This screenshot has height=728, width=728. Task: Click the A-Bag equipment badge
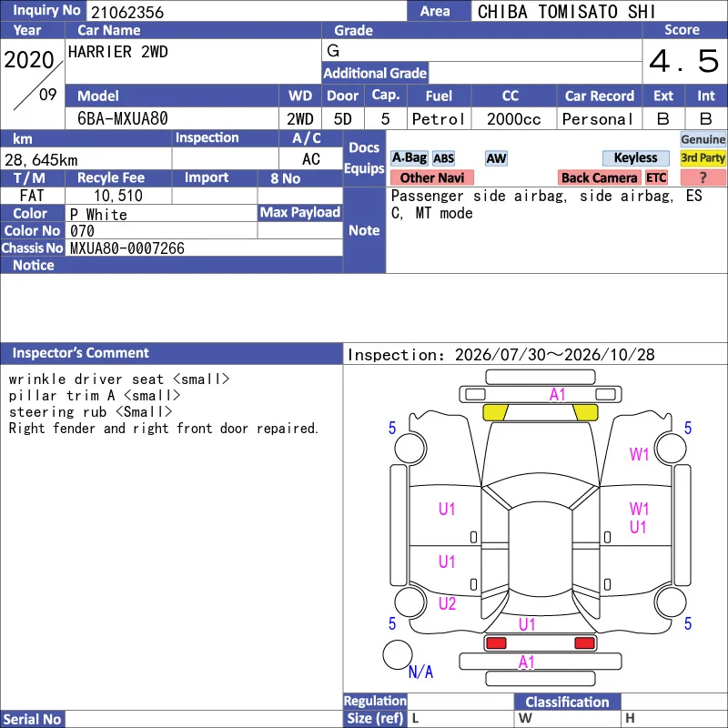409,157
